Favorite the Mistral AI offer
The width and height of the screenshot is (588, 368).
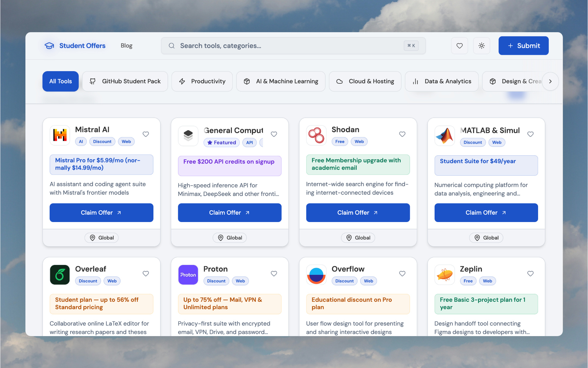[x=146, y=134]
